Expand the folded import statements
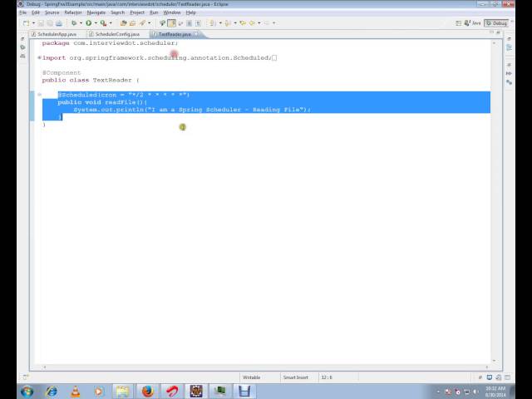This screenshot has width=532, height=399. click(x=39, y=57)
